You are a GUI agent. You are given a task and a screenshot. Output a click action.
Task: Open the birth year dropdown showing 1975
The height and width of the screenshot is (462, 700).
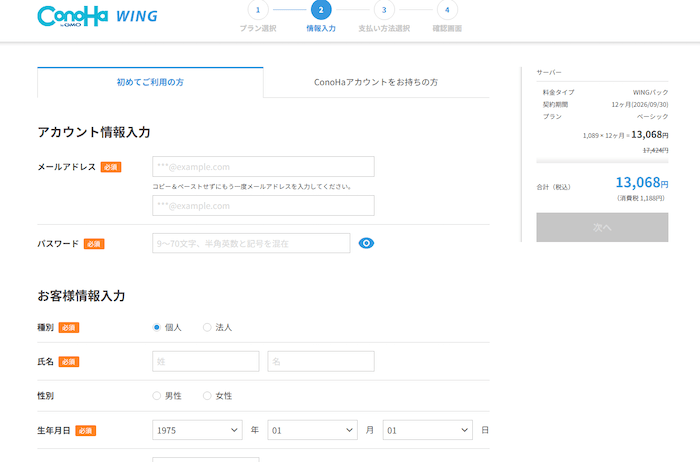click(x=197, y=430)
